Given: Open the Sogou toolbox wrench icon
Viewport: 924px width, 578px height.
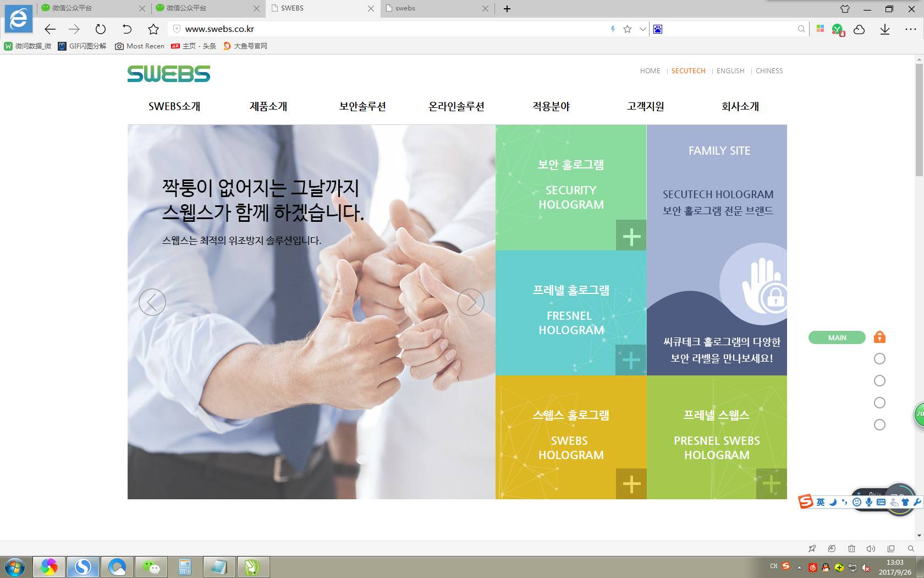Looking at the screenshot, I should point(917,502).
